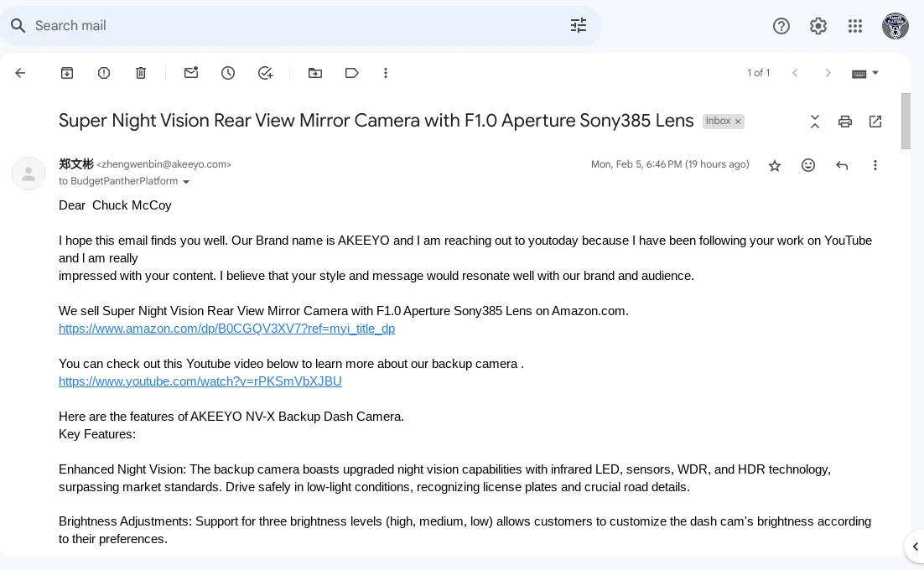
Task: Click the search magnifier icon
Action: point(18,26)
